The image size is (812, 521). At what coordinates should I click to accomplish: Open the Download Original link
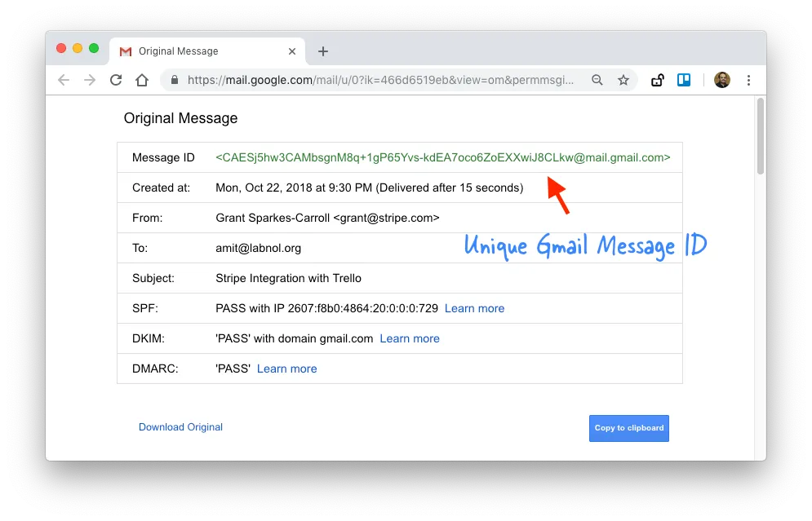click(180, 427)
